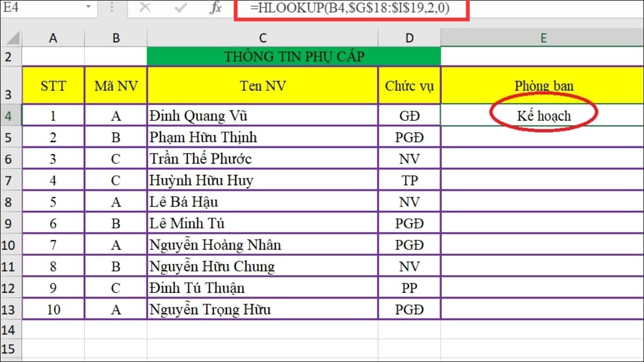
Task: Click the Chức vụ header cell
Action: [409, 86]
